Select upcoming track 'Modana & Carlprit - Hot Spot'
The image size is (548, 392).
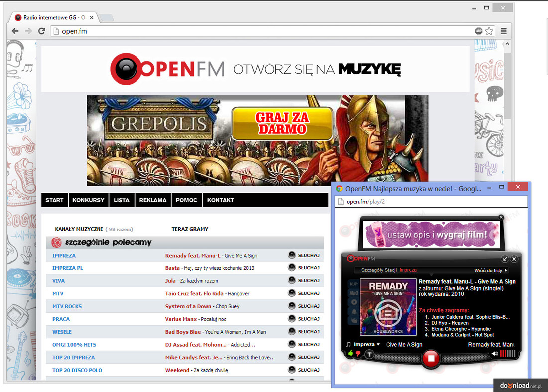[463, 335]
